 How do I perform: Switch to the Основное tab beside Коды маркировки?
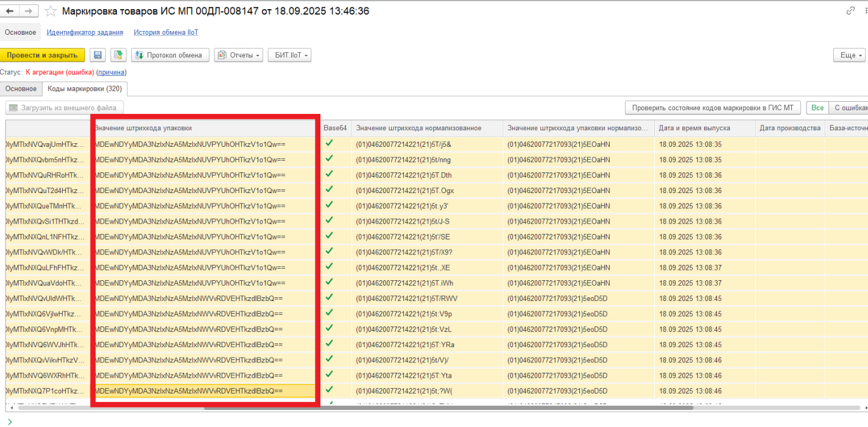click(x=21, y=89)
